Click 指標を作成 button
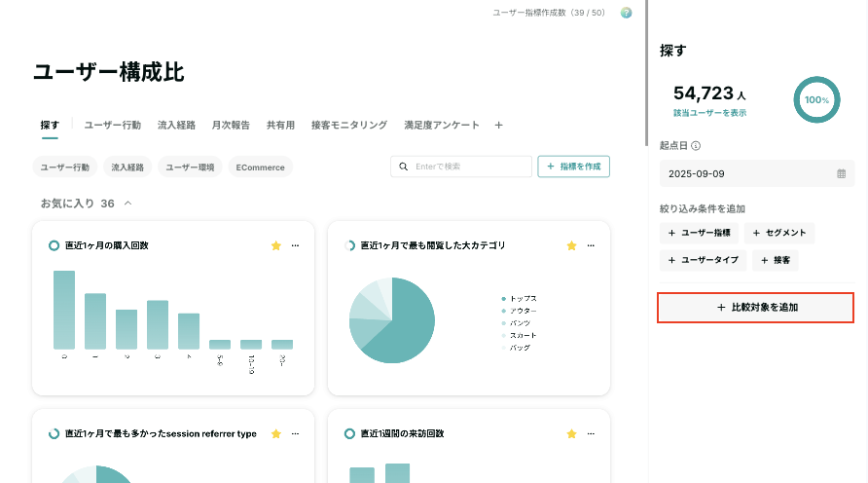868x483 pixels. click(x=573, y=167)
